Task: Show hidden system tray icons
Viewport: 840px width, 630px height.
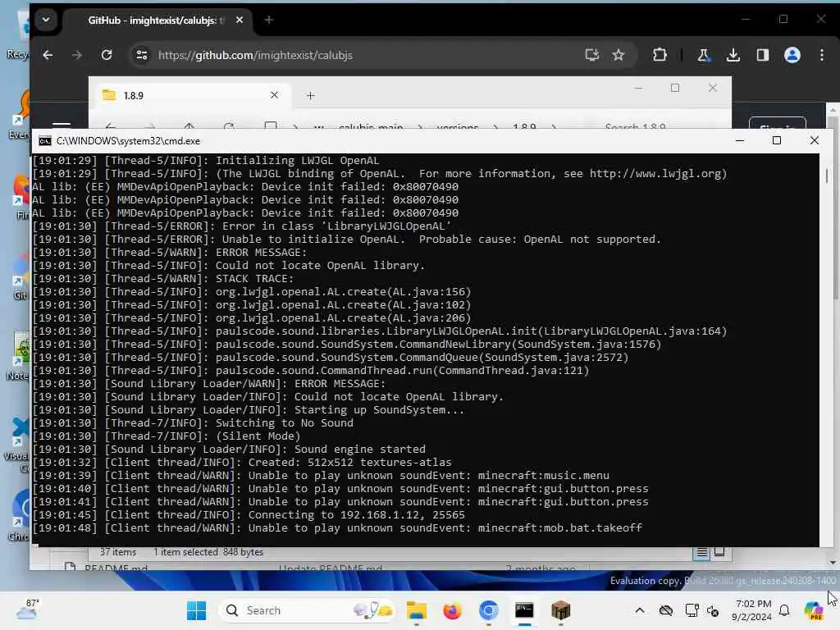Action: pyautogui.click(x=640, y=610)
